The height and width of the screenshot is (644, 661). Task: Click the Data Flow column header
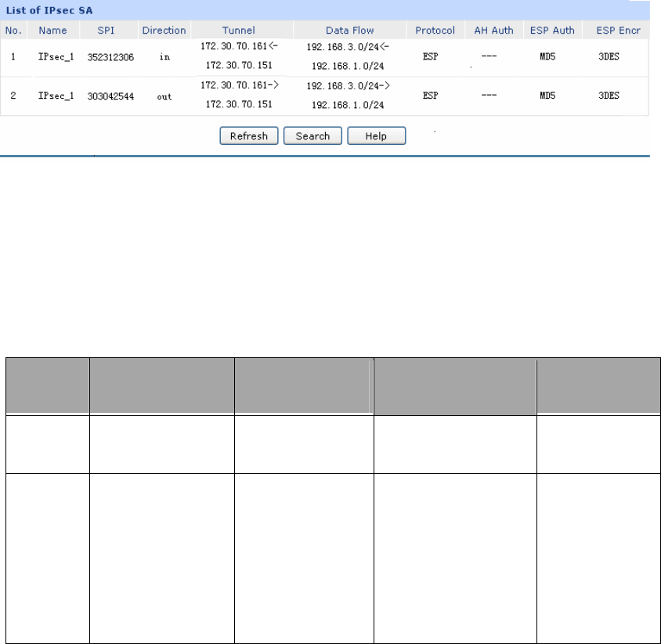click(x=349, y=31)
